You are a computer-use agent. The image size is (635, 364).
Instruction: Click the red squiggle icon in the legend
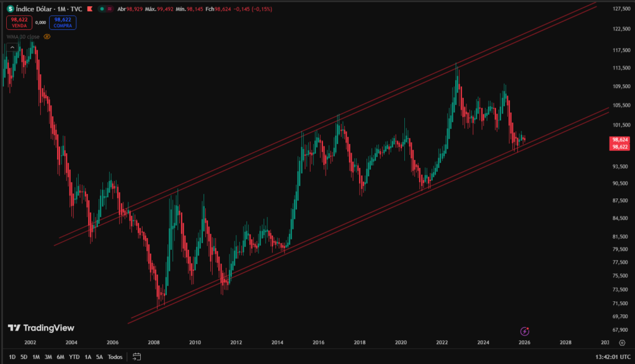(x=110, y=9)
